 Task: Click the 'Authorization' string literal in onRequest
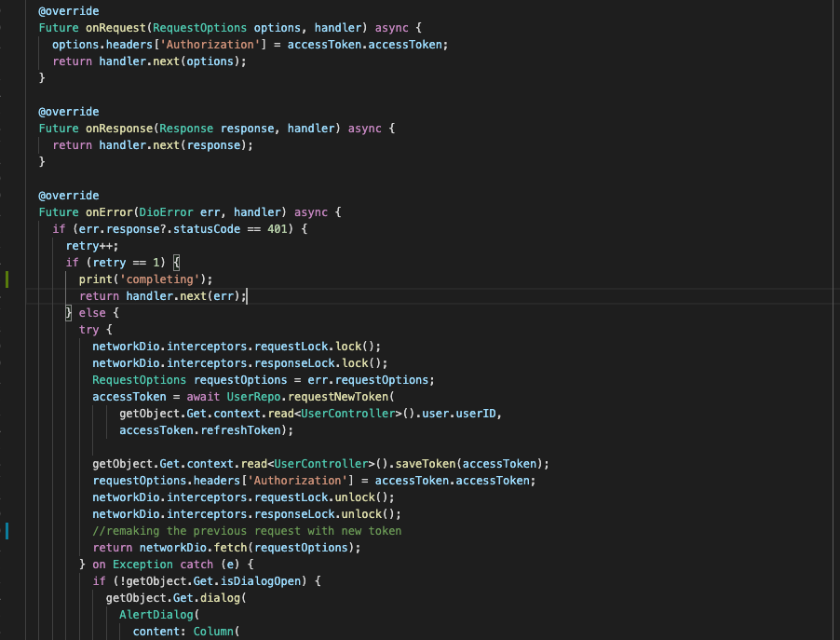210,44
